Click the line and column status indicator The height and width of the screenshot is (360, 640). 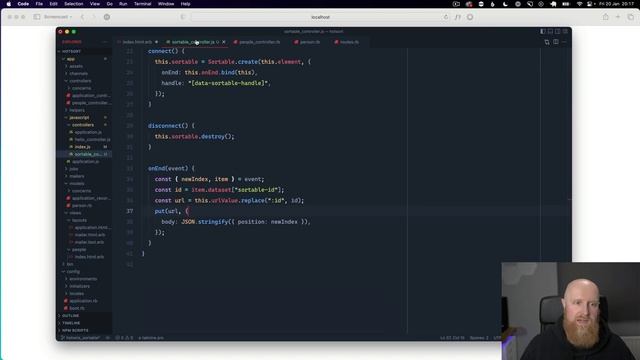coord(452,338)
